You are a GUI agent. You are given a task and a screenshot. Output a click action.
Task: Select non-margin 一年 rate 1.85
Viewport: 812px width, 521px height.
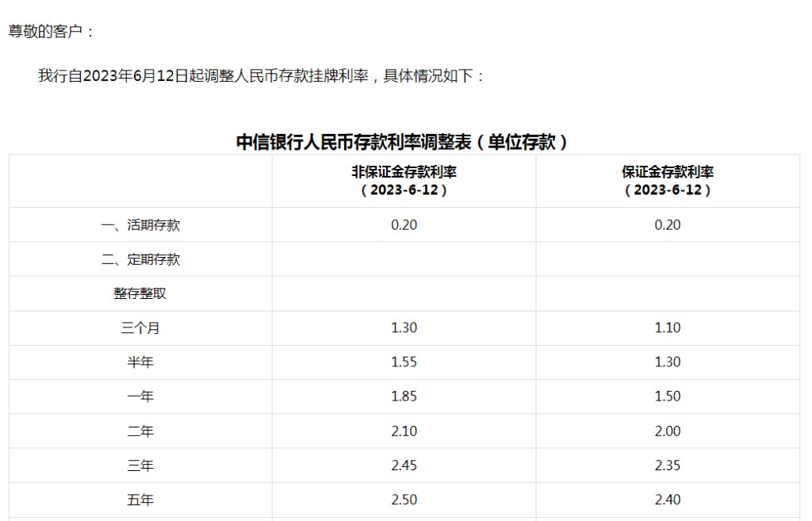[404, 396]
